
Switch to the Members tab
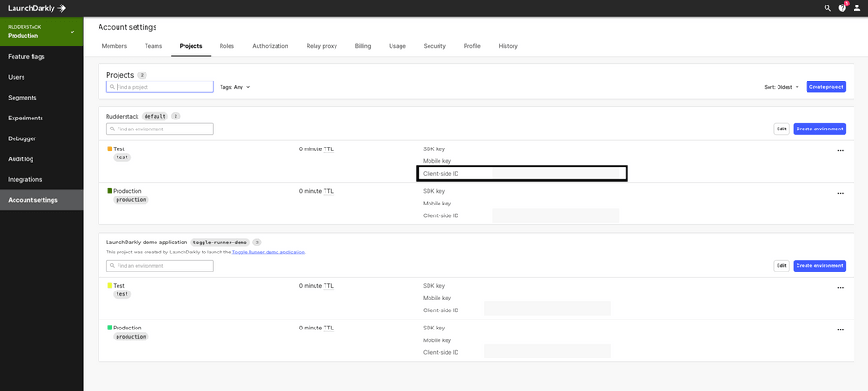pos(114,46)
